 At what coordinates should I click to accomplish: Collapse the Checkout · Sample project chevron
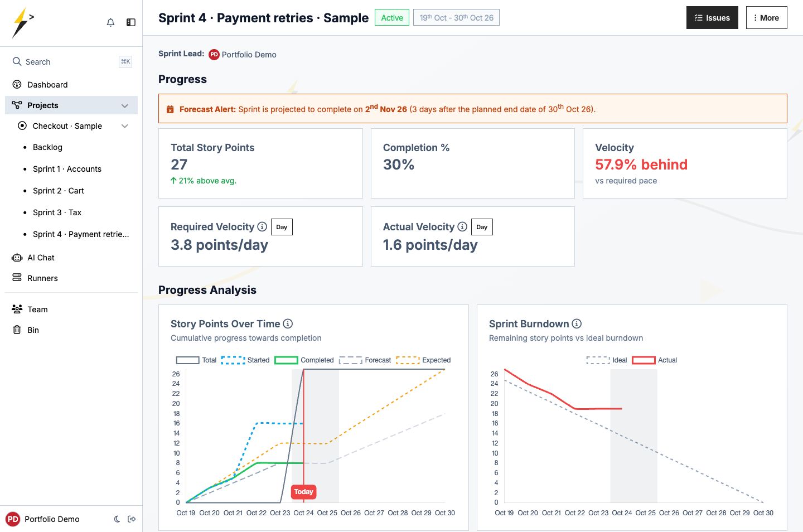coord(125,126)
